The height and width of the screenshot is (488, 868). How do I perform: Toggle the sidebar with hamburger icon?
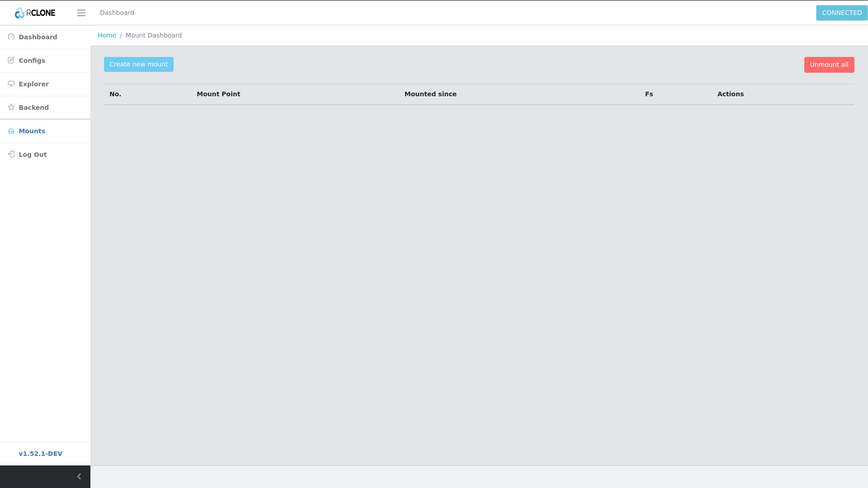[81, 13]
